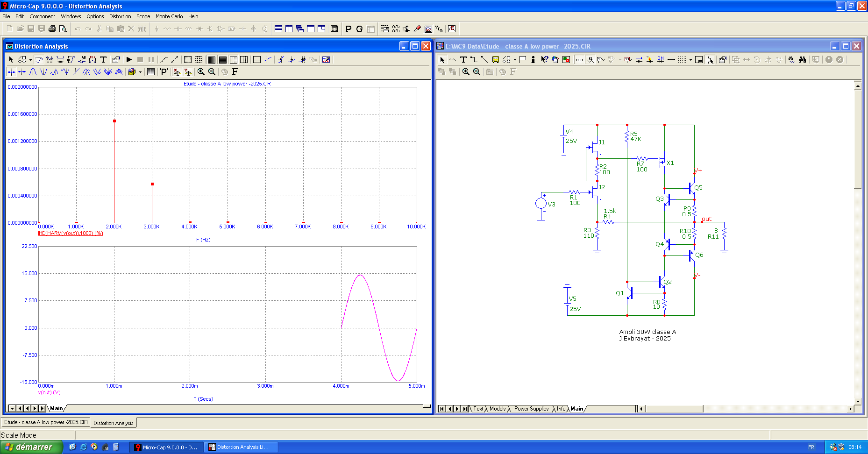Click the Print icon in main toolbar
The width and height of the screenshot is (868, 454).
52,28
